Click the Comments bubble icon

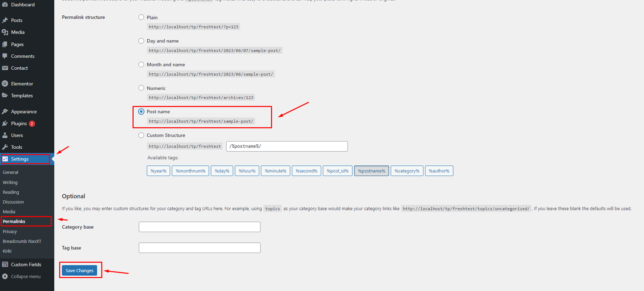coord(5,56)
